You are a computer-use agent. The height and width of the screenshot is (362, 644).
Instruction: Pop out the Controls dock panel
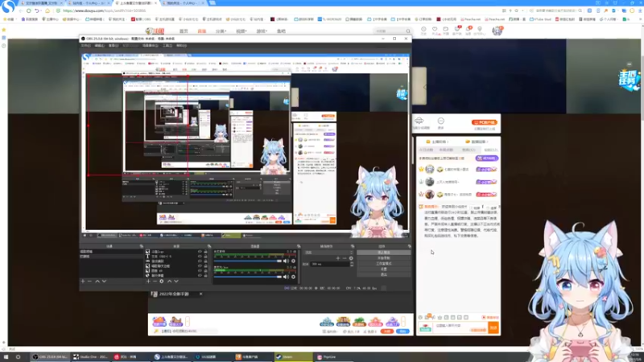(409, 246)
